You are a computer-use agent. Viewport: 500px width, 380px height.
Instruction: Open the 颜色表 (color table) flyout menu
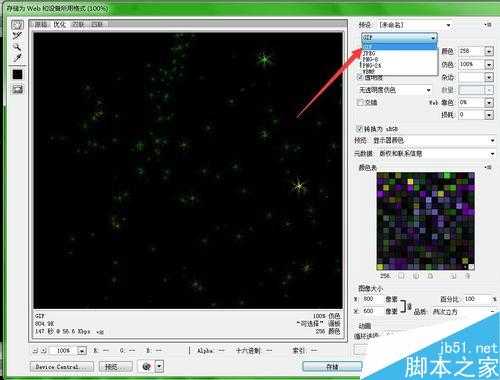pyautogui.click(x=488, y=167)
